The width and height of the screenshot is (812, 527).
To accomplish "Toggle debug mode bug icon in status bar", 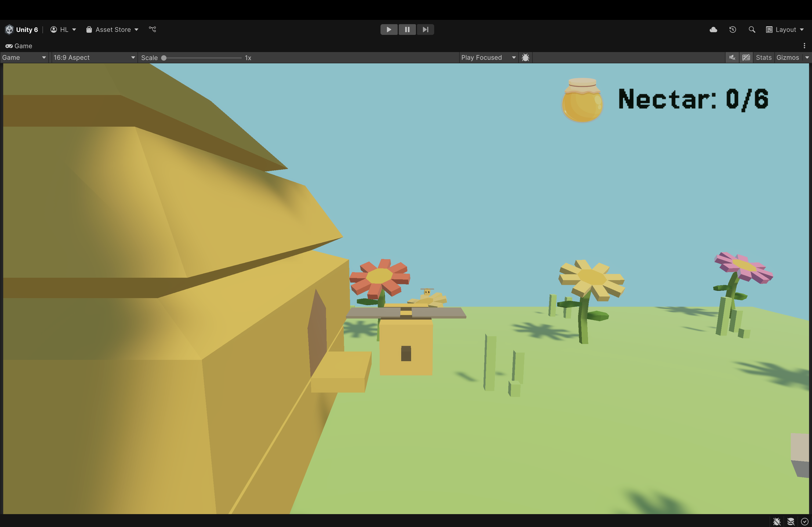I will (x=777, y=521).
